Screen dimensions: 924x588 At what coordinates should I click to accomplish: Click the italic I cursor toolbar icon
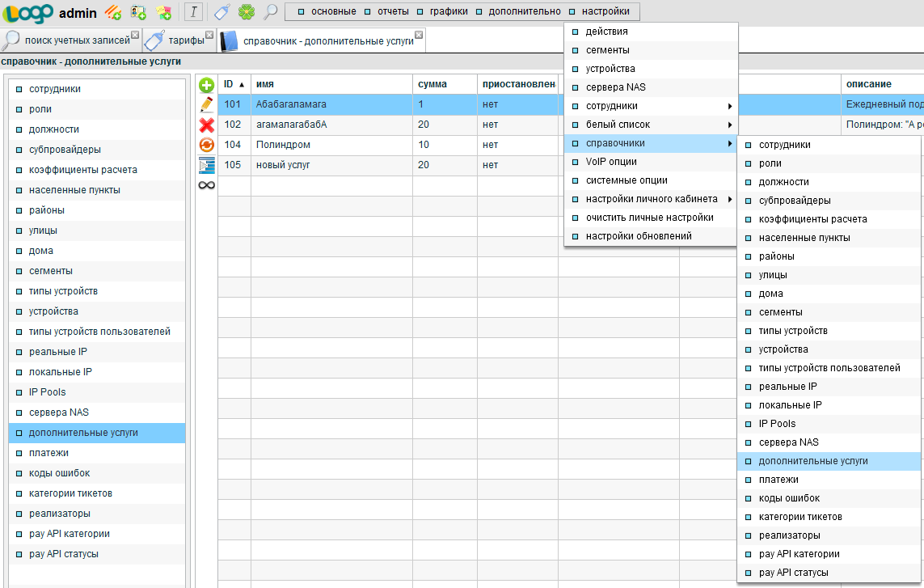(x=193, y=11)
